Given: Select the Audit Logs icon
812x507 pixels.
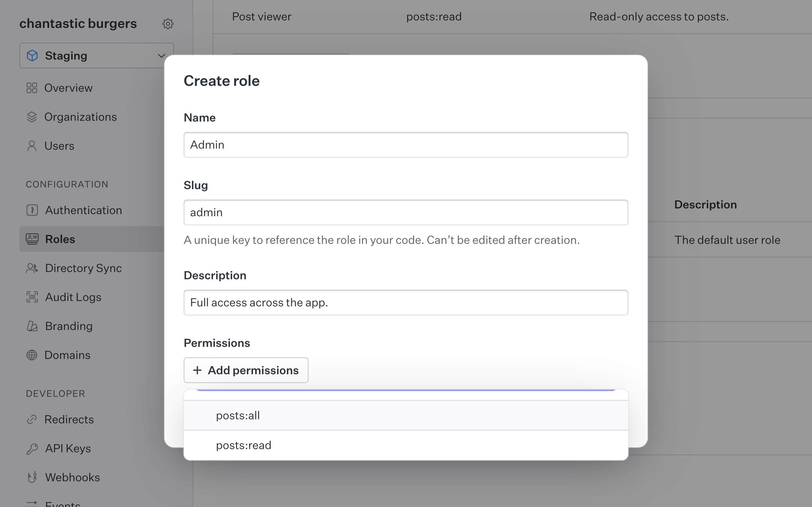Looking at the screenshot, I should [x=32, y=297].
